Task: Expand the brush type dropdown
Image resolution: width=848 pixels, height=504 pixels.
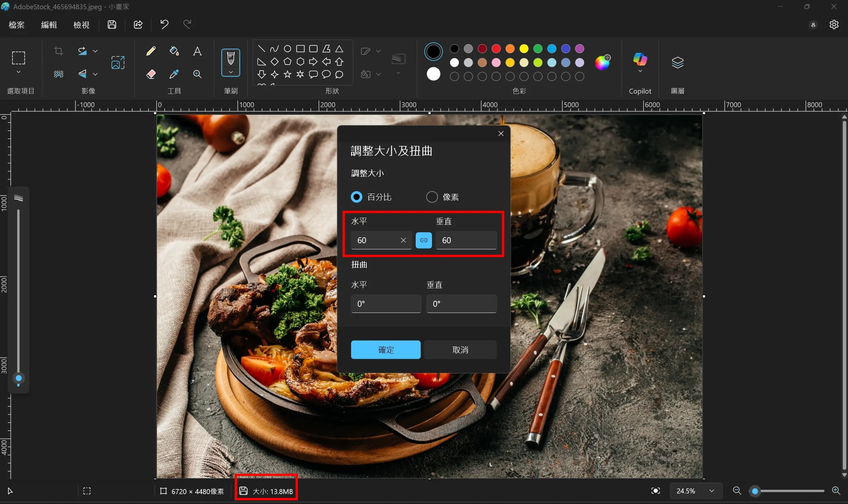Action: coord(231,72)
